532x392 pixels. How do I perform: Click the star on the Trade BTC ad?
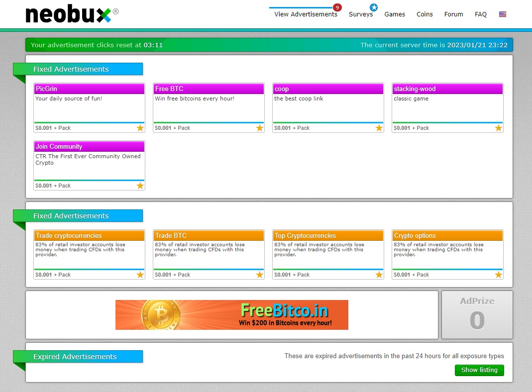click(x=260, y=275)
